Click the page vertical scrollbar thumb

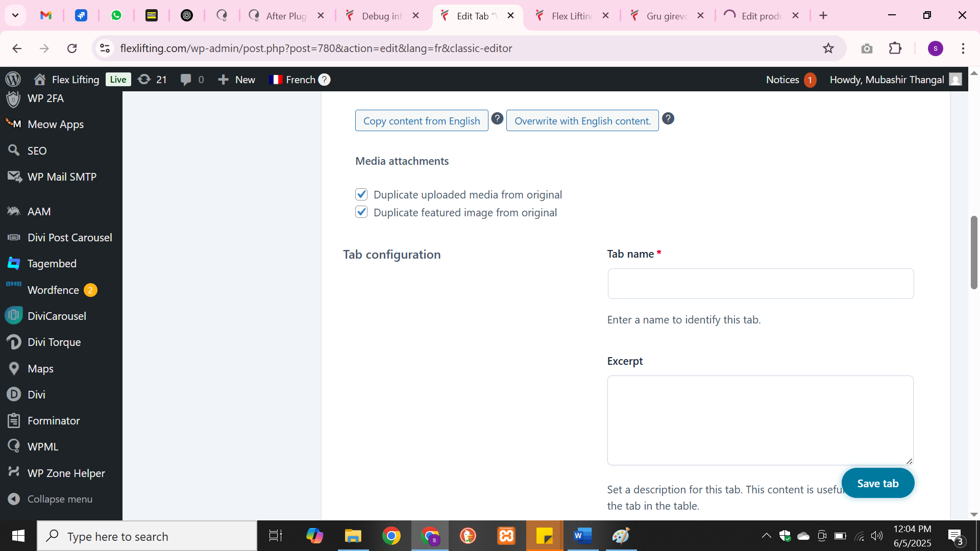(x=974, y=253)
